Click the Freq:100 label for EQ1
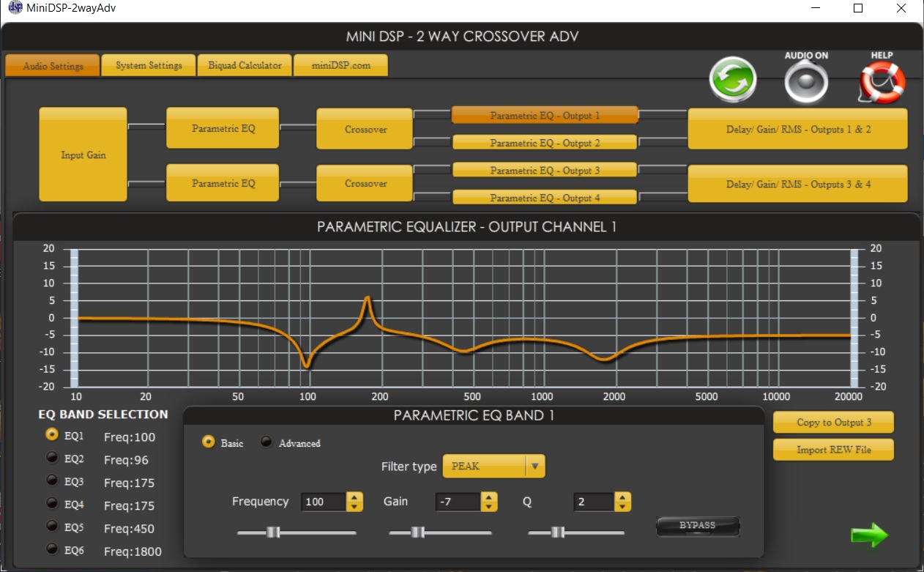Image resolution: width=924 pixels, height=572 pixels. point(130,437)
